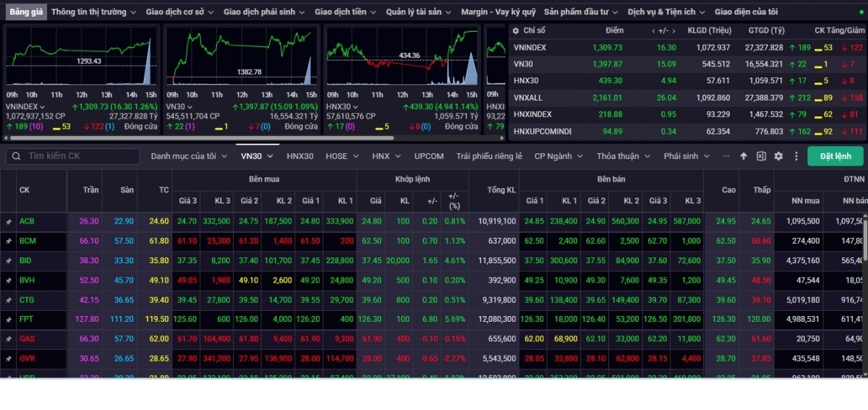Export price board to Excel
868x410 pixels.
coord(761,156)
